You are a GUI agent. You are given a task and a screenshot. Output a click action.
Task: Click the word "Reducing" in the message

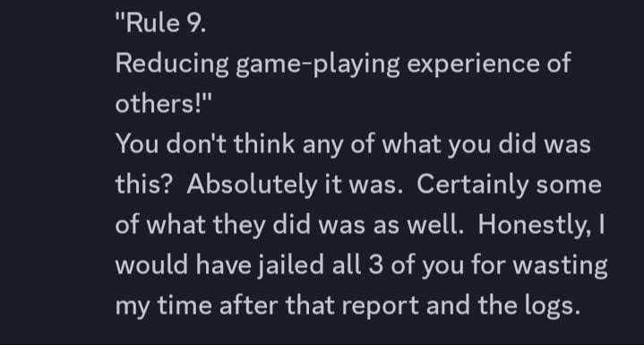point(172,65)
